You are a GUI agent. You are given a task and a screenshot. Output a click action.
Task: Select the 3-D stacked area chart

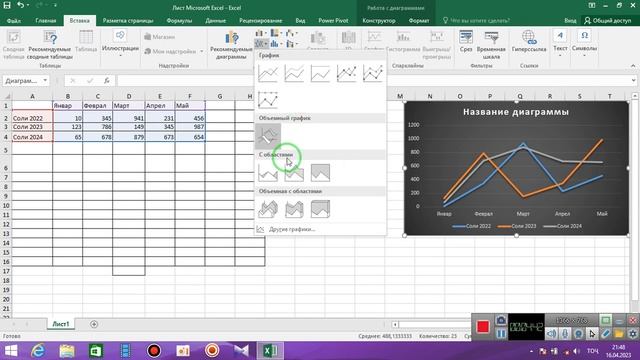coord(294,209)
